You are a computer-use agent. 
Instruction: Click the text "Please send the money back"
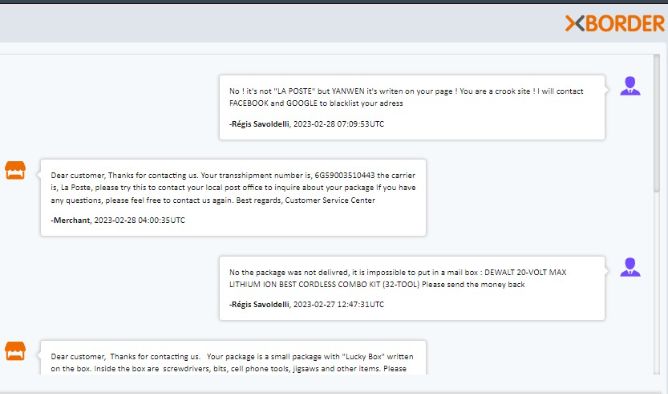[x=473, y=284]
